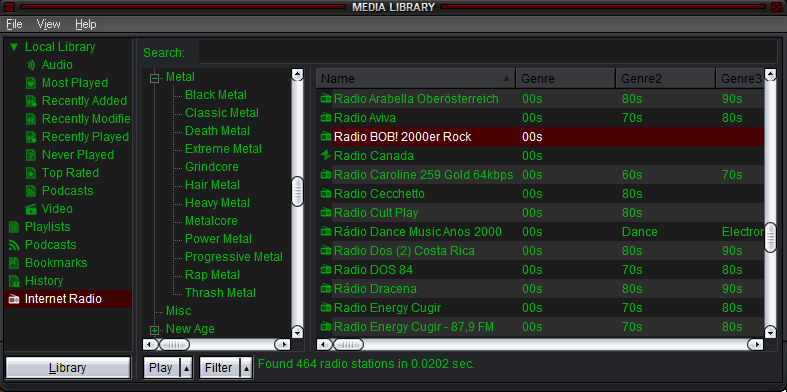Click the Most Played icon
787x392 pixels.
31,83
